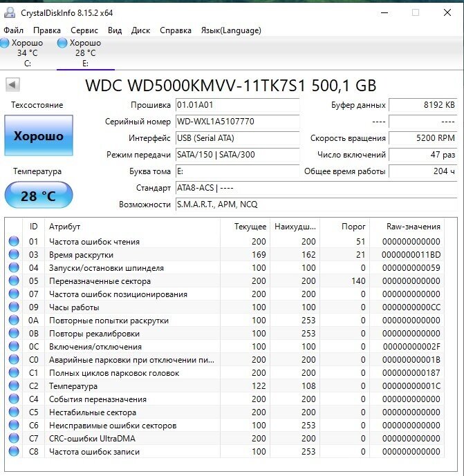This screenshot has width=464, height=476.
Task: Click the 28 °C temperature button
Action: click(x=39, y=196)
